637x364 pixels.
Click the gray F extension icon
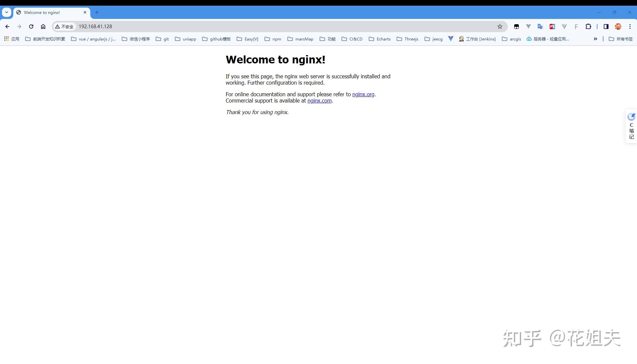[x=576, y=27]
